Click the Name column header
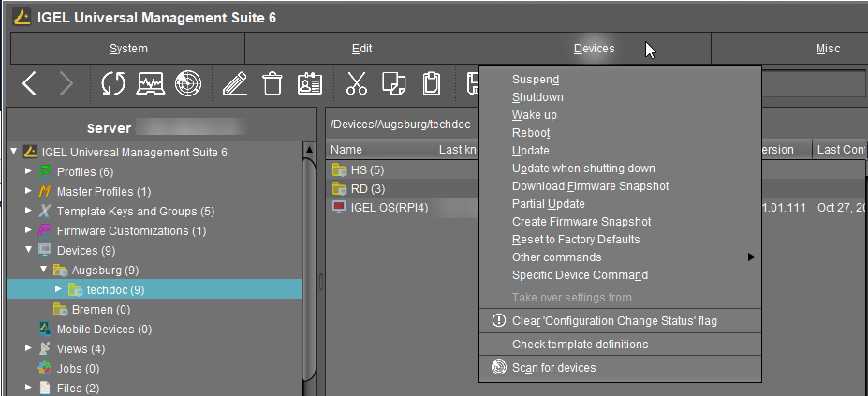Image resolution: width=868 pixels, height=396 pixels. tap(346, 150)
